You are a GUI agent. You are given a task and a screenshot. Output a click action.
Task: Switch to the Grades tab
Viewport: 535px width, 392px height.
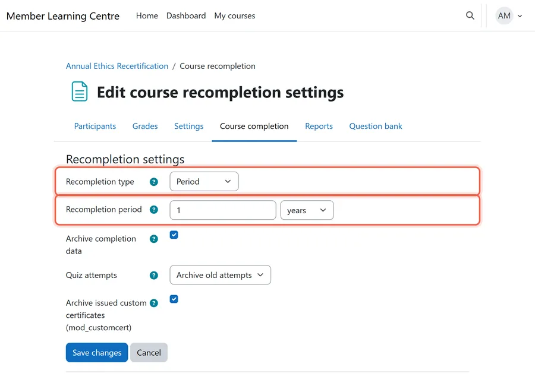(145, 126)
